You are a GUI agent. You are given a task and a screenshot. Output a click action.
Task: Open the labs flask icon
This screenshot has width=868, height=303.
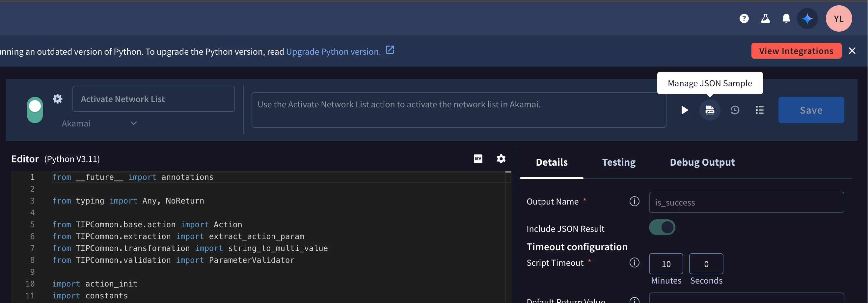click(x=765, y=18)
